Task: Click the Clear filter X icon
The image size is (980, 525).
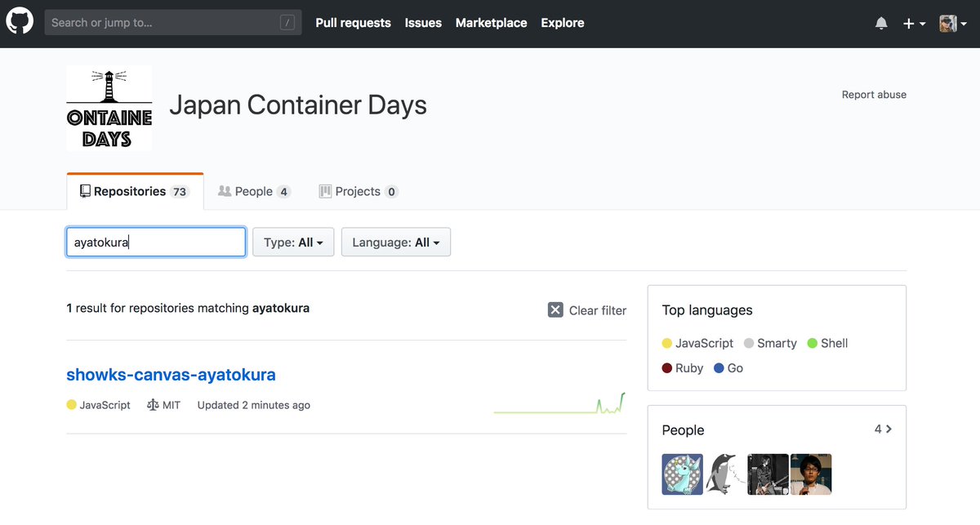Action: pyautogui.click(x=555, y=310)
